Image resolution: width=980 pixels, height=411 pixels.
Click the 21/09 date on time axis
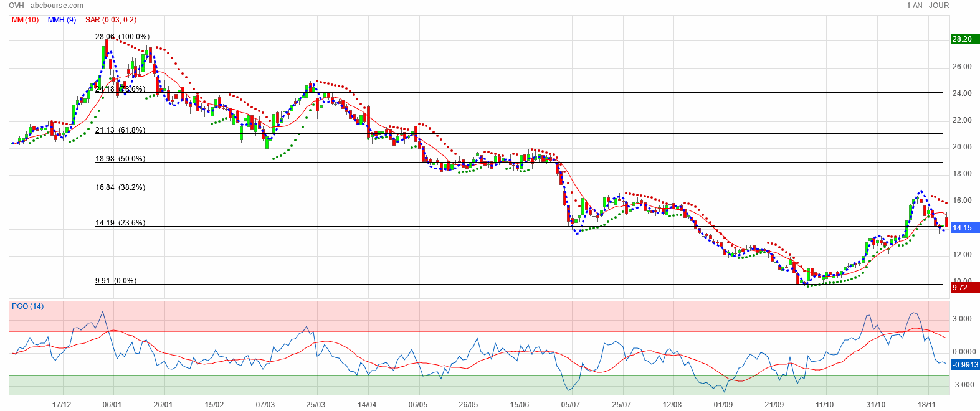[x=774, y=404]
